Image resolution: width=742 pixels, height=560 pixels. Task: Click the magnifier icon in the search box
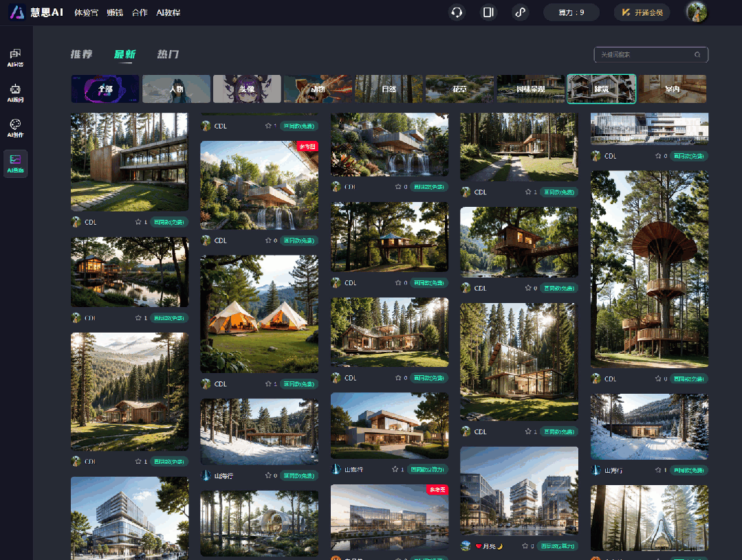[697, 55]
